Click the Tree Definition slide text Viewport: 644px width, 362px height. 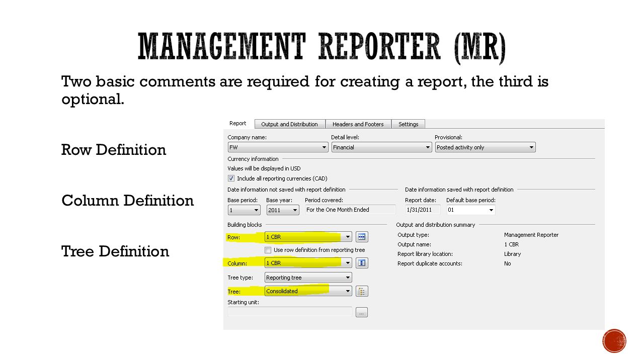tap(115, 251)
